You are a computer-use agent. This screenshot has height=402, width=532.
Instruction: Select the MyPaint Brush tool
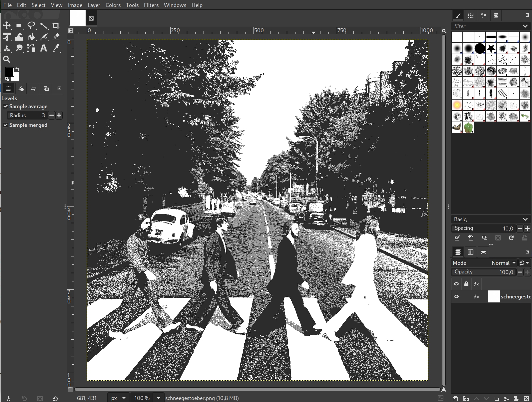pos(44,37)
